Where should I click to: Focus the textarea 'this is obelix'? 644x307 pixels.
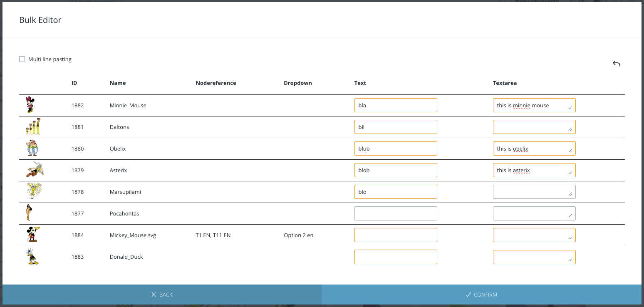tap(534, 149)
